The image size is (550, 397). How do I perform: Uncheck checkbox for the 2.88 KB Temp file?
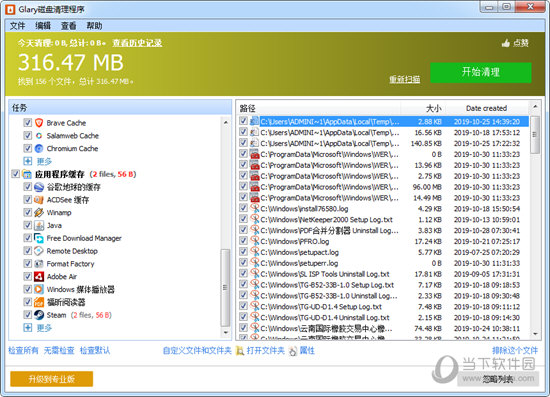(243, 121)
